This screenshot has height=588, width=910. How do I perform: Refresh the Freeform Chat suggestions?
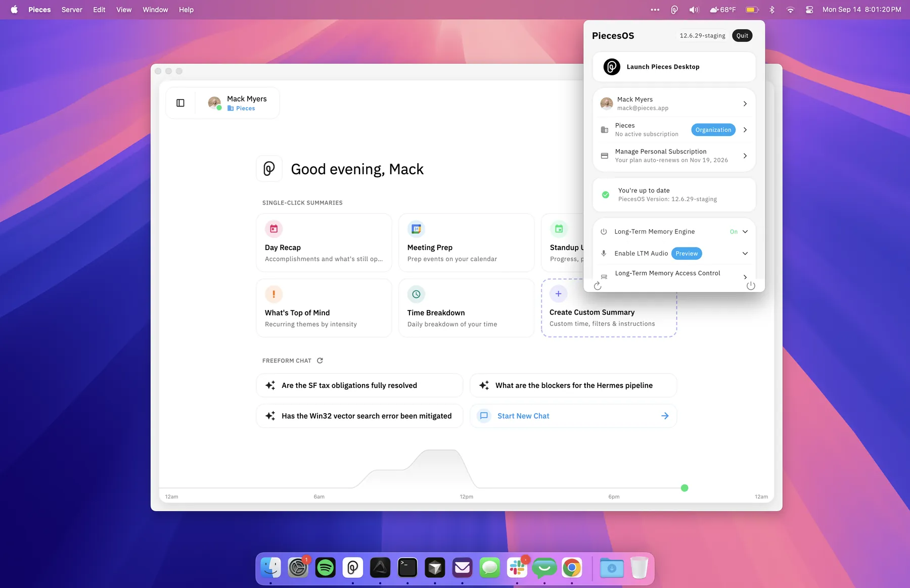320,361
